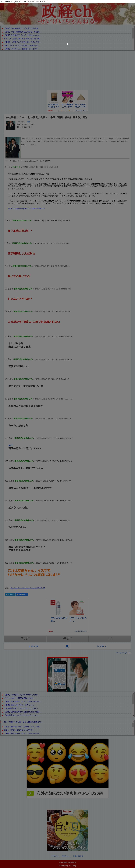Open the 国際 category link

[x=29, y=122]
